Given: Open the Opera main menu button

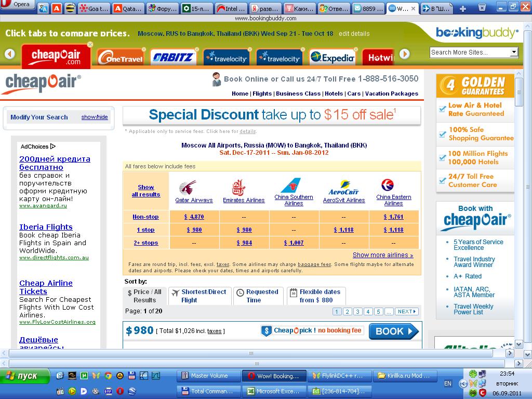Looking at the screenshot, I should click(x=17, y=5).
